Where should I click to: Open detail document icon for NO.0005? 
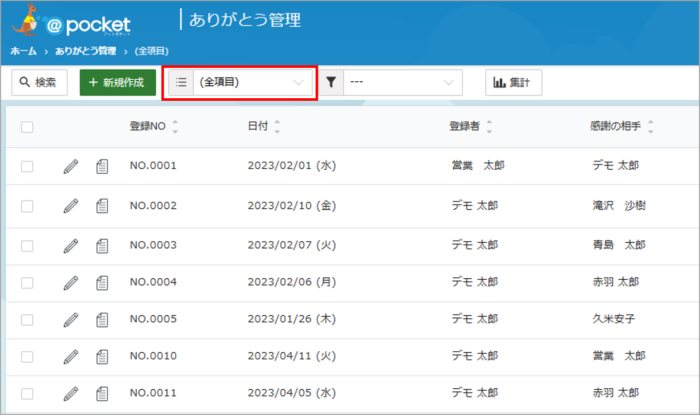[102, 320]
